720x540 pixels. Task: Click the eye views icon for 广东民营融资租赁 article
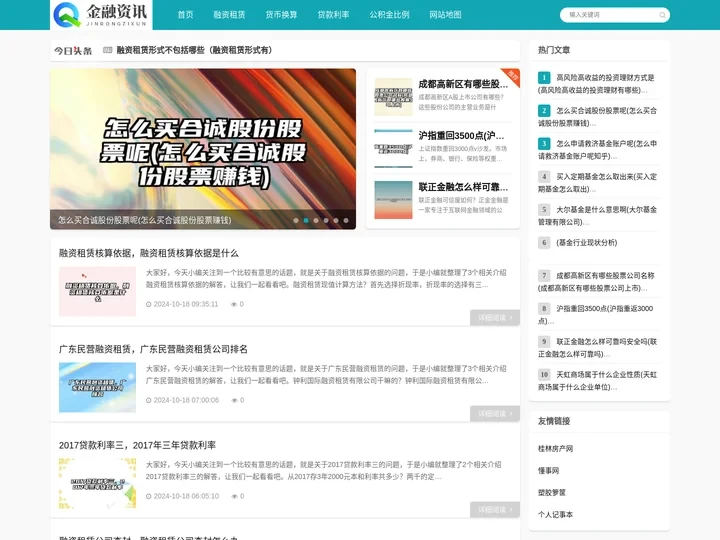click(x=234, y=400)
